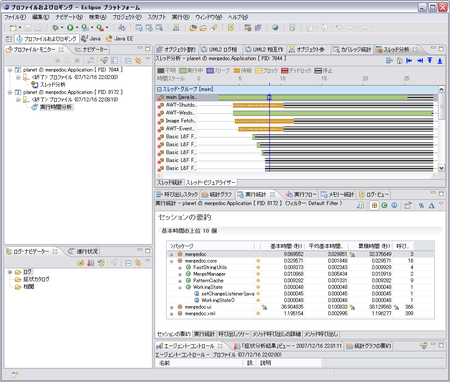Click the blue method-level icon in statistics toolbar

tap(394, 205)
